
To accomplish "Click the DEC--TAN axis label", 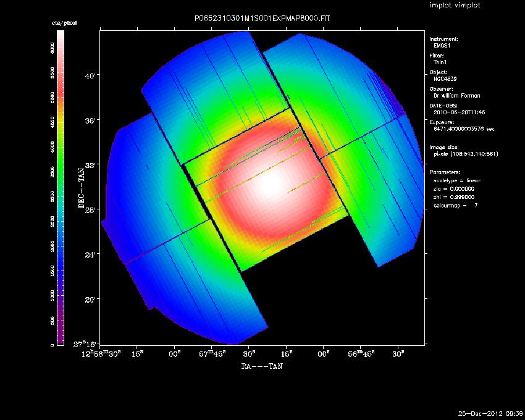I will 82,188.
